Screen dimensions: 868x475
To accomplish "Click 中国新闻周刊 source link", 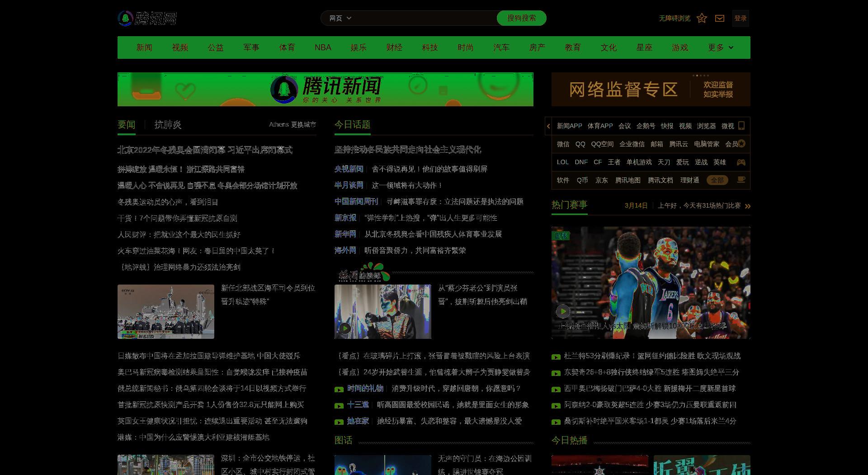I will 356,201.
